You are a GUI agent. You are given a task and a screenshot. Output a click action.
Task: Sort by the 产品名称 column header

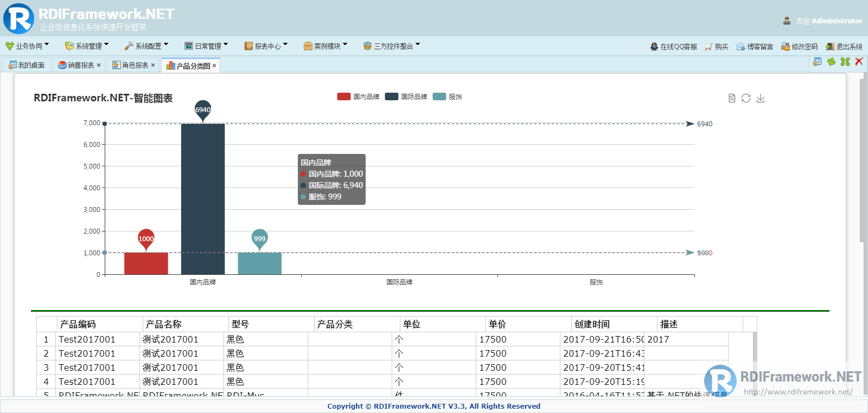click(x=186, y=324)
